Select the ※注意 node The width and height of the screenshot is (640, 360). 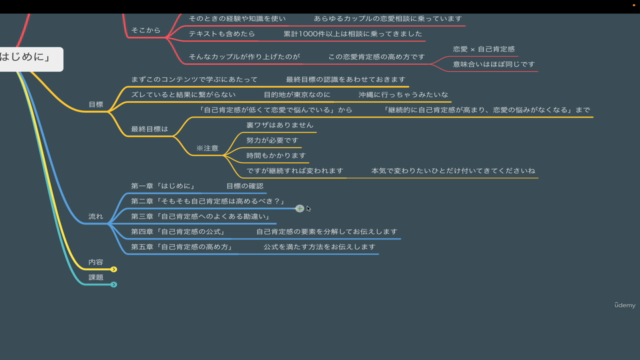pos(207,148)
